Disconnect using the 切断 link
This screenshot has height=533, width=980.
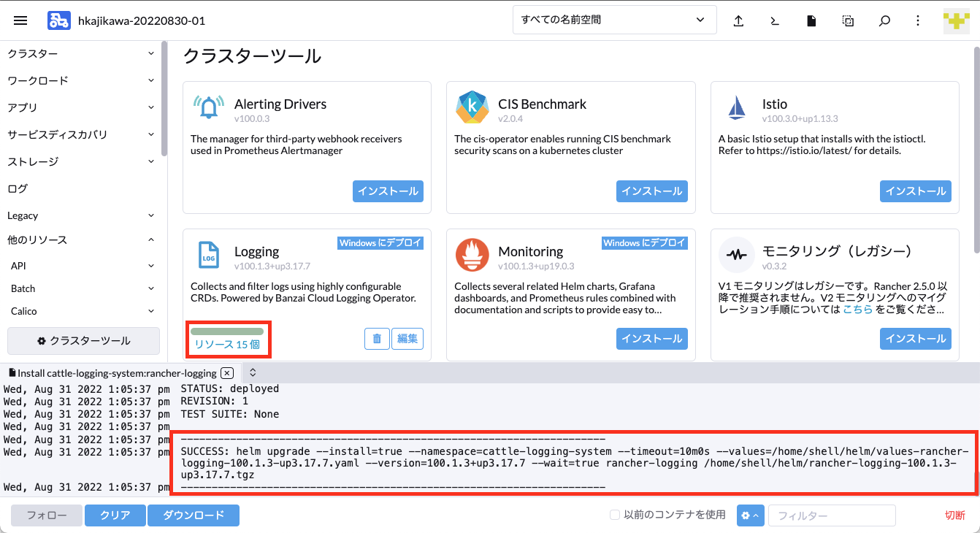tap(955, 515)
